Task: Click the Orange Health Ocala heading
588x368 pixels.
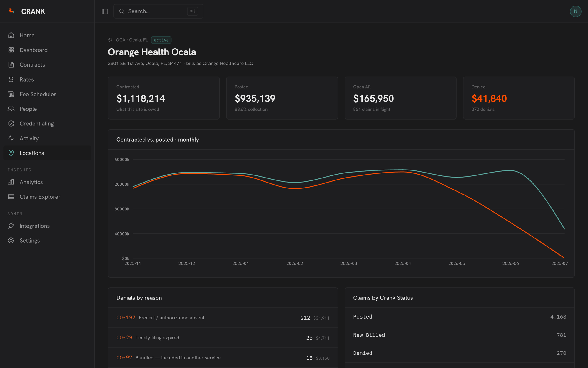Action: tap(152, 52)
